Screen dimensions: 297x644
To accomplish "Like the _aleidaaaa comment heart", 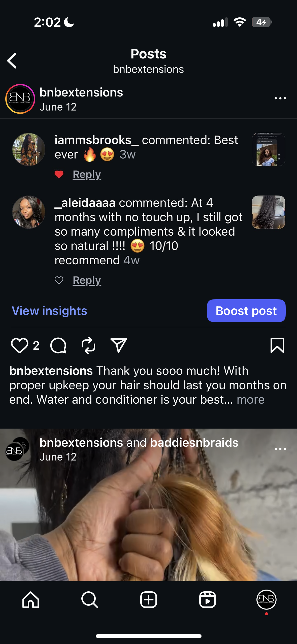I will tap(59, 280).
